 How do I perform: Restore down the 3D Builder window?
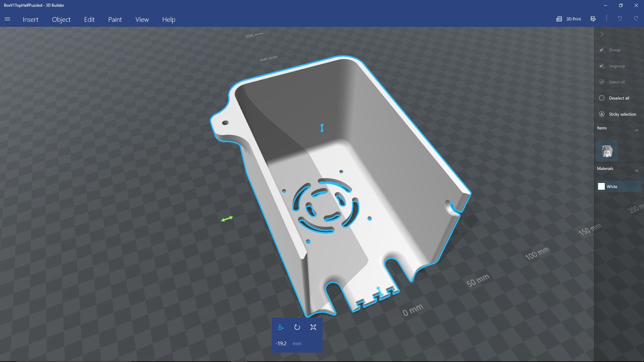621,5
